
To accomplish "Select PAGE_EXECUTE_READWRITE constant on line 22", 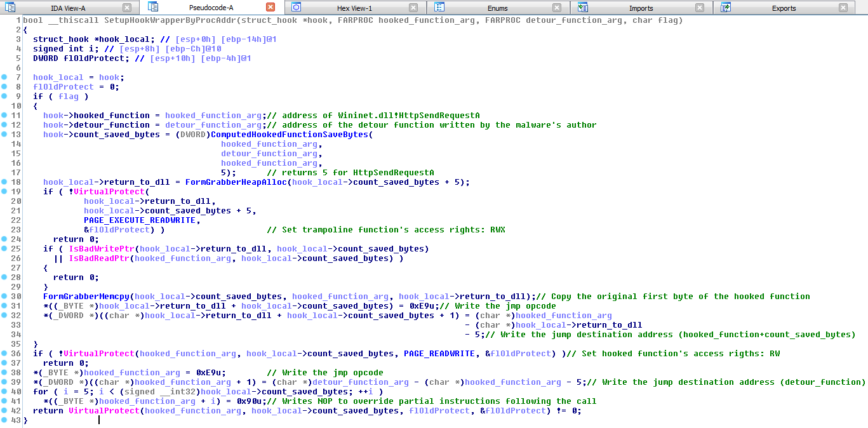I will (x=140, y=220).
